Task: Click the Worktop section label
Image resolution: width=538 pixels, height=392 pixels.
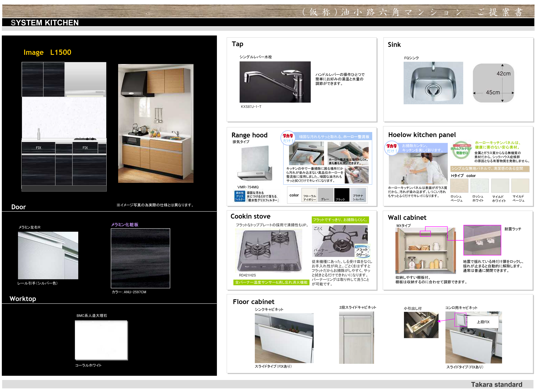Action: (x=23, y=299)
